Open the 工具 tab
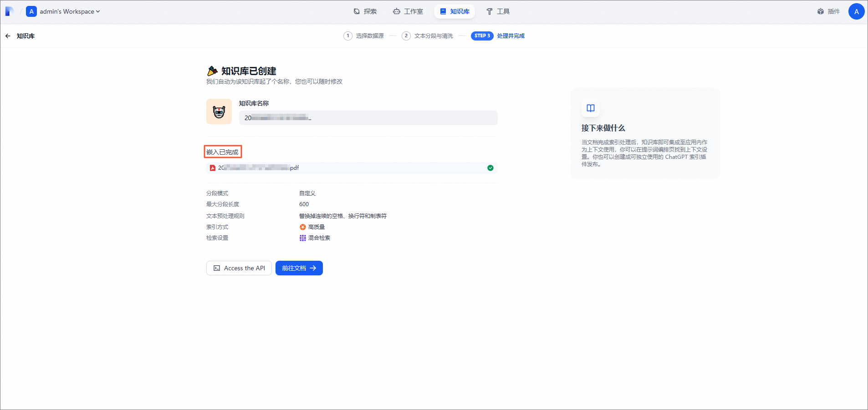The image size is (868, 410). pos(498,11)
